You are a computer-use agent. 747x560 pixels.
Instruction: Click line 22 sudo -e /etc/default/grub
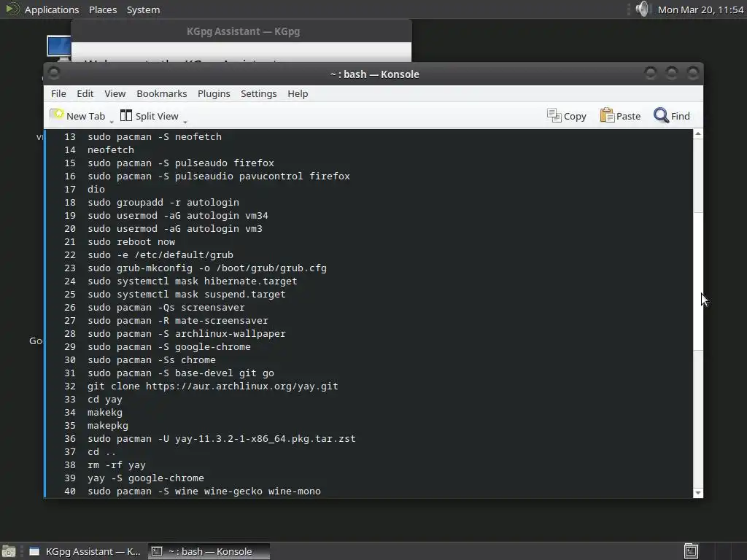pyautogui.click(x=160, y=254)
